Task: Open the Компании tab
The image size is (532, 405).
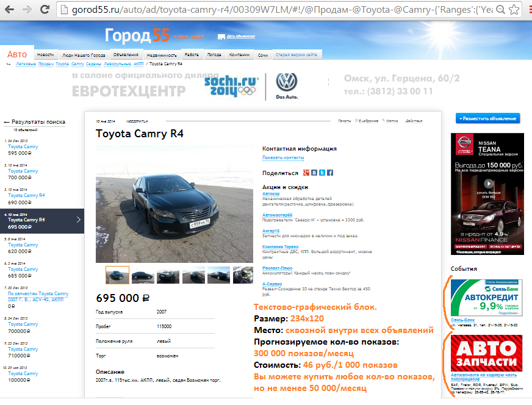Action: point(239,55)
